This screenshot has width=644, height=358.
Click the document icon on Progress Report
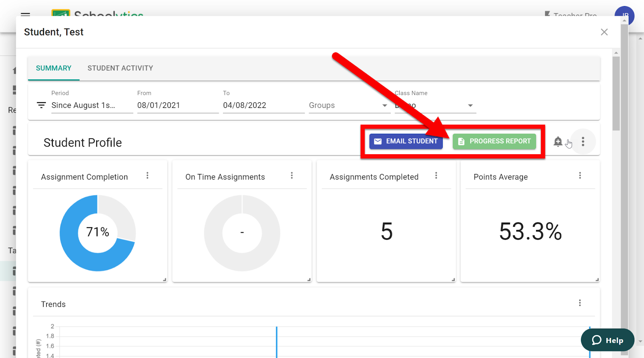pos(461,141)
